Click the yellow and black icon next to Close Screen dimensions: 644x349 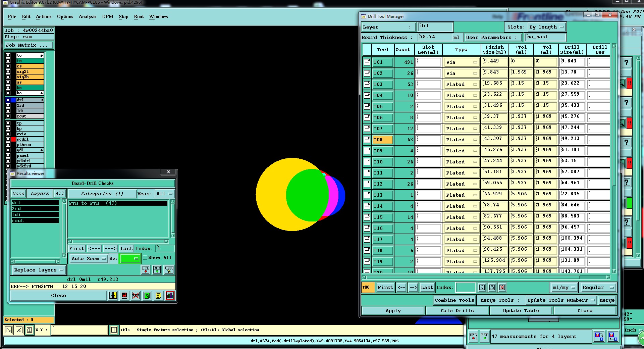click(113, 296)
